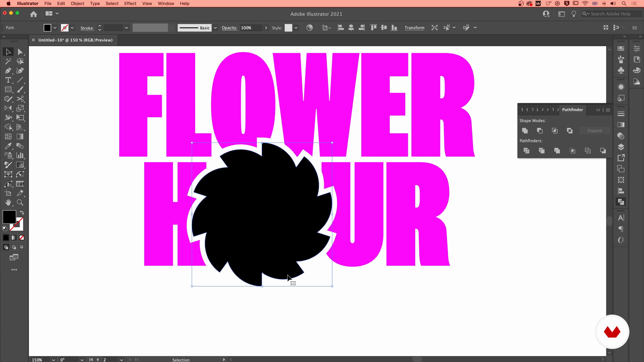Click the black Fill color swatch
Viewport: 644px width, 362px height.
click(x=9, y=217)
